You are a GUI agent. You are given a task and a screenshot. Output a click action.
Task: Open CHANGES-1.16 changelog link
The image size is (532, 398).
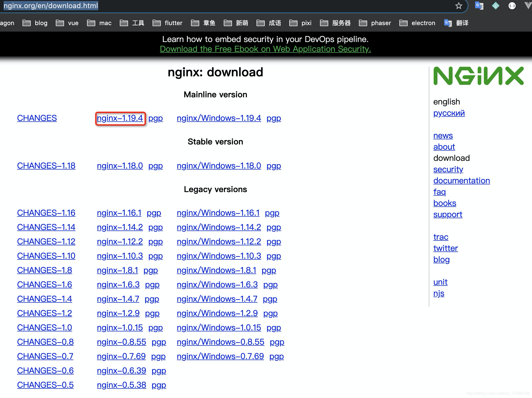coord(46,213)
